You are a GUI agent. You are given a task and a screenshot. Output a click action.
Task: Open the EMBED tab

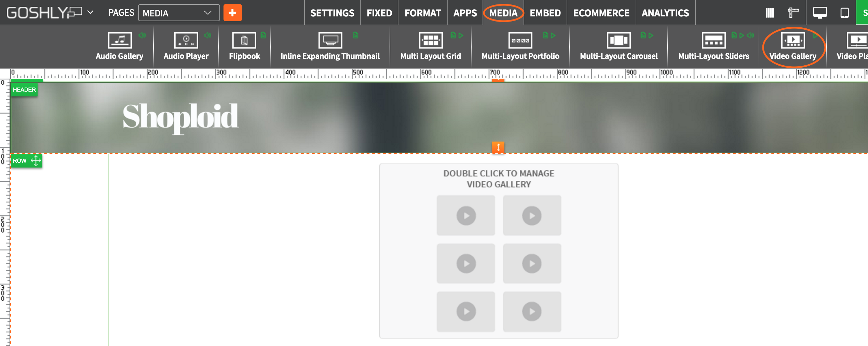545,13
